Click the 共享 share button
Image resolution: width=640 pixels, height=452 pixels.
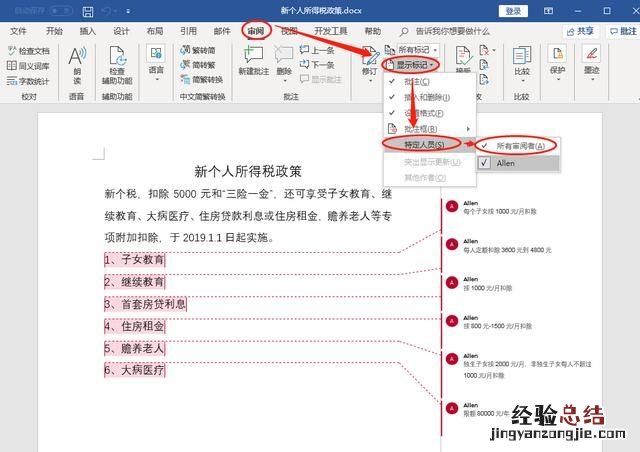[x=580, y=31]
